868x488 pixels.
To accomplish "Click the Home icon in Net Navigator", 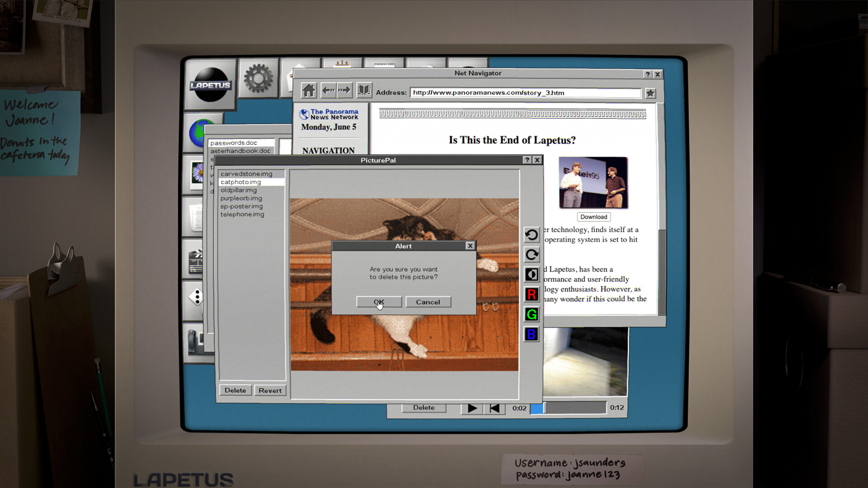I will (308, 90).
